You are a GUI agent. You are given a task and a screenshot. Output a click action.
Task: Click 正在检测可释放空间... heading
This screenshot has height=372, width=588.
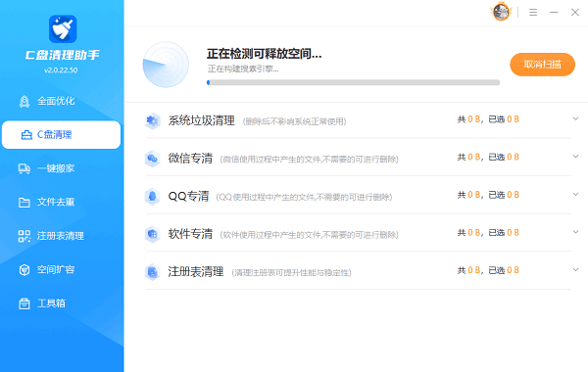(x=265, y=54)
